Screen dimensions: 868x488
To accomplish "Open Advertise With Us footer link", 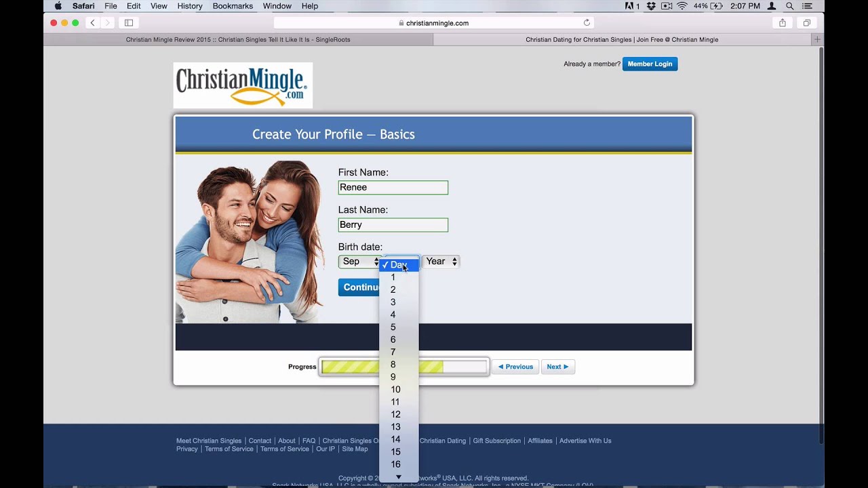I will click(585, 441).
